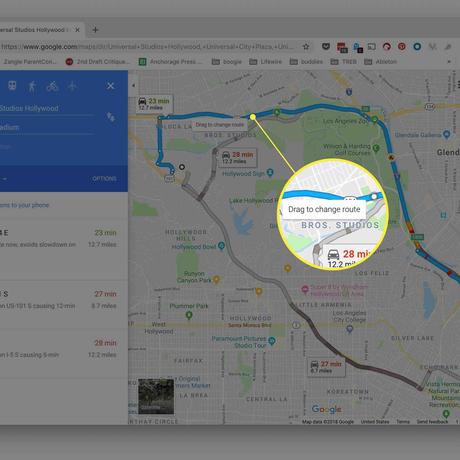460x460 pixels.
Task: Click the United States link on map
Action: click(375, 422)
